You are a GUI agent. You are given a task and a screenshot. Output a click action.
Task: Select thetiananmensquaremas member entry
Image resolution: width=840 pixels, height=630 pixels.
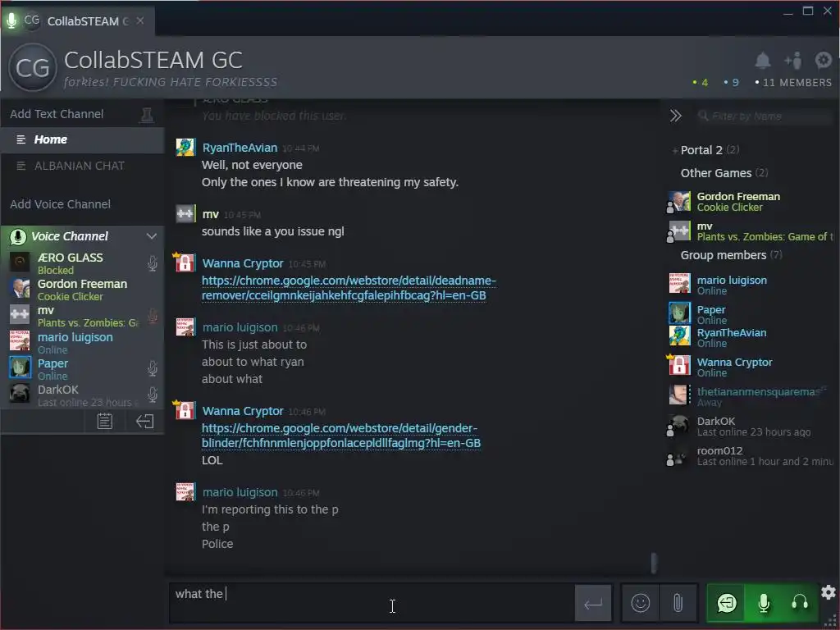750,396
